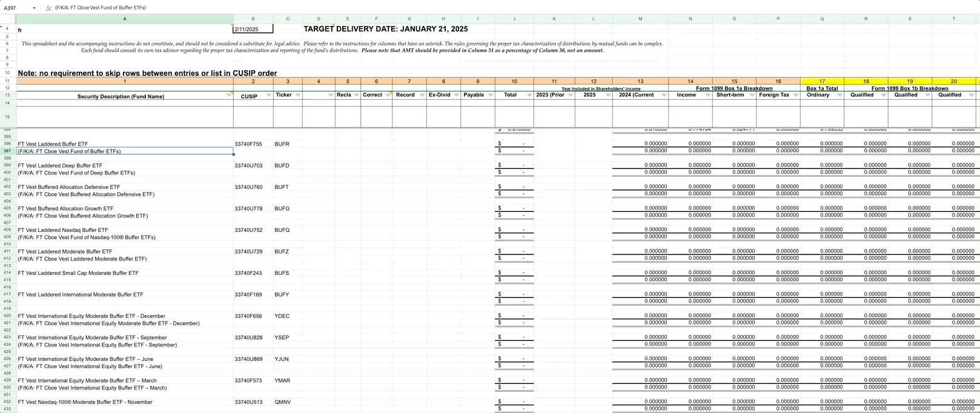Screen dimensions: 980x413
Task: Select FT Vest Laddered International Moderate Buffer cell
Action: pyautogui.click(x=125, y=295)
